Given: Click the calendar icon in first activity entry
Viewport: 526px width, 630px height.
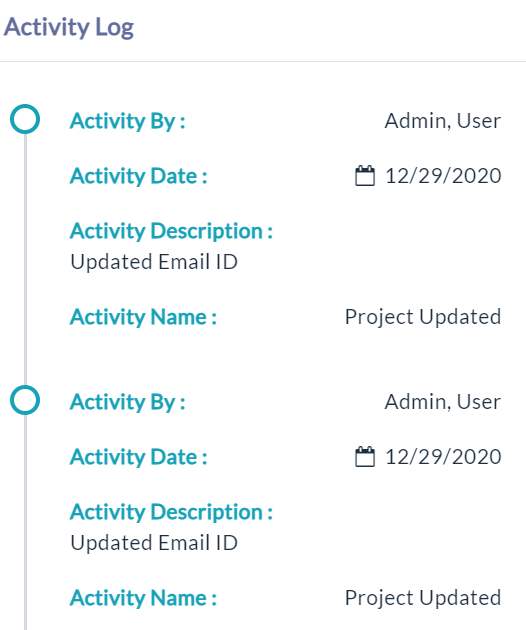Looking at the screenshot, I should coord(365,176).
